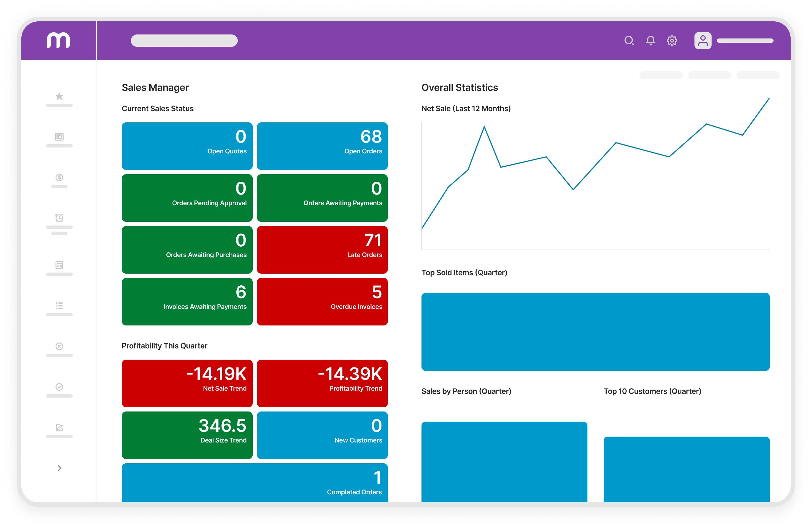This screenshot has width=812, height=528.
Task: Open notifications bell icon
Action: [651, 41]
